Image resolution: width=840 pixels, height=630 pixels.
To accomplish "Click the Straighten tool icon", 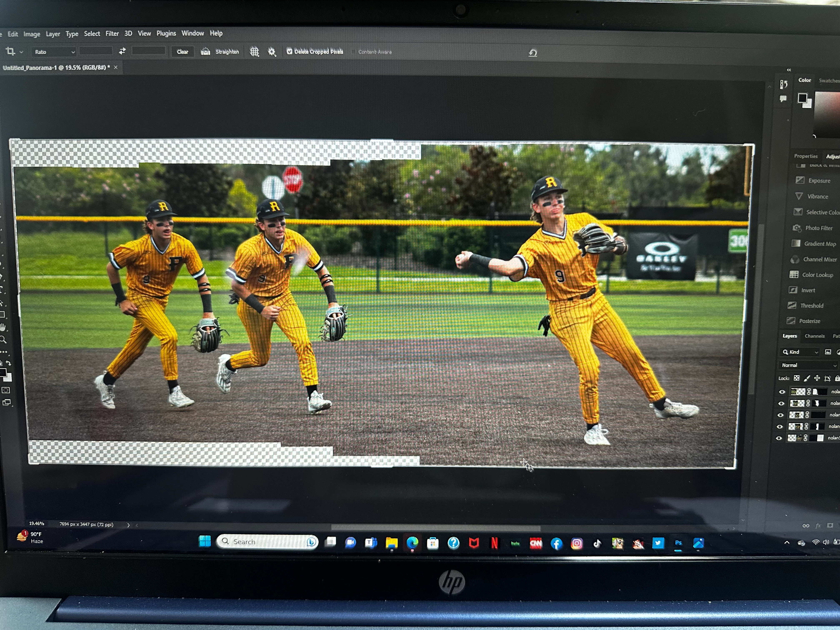I will 205,52.
